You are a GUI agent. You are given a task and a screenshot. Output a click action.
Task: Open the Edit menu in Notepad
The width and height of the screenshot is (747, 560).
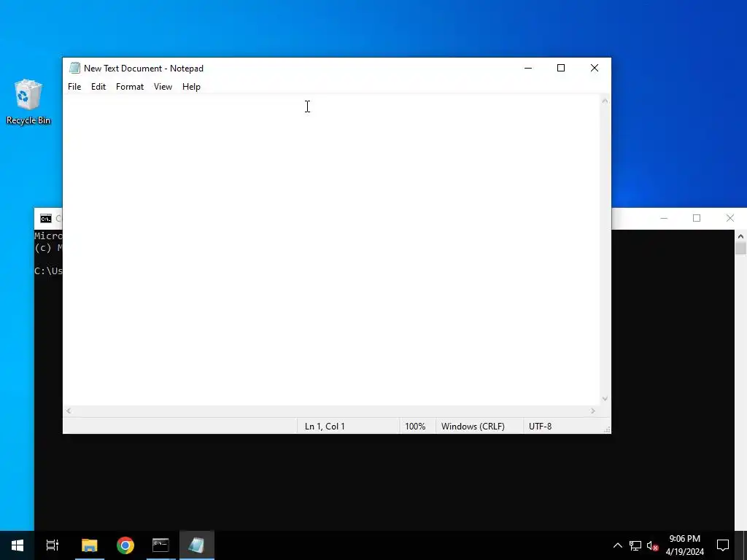(x=98, y=87)
